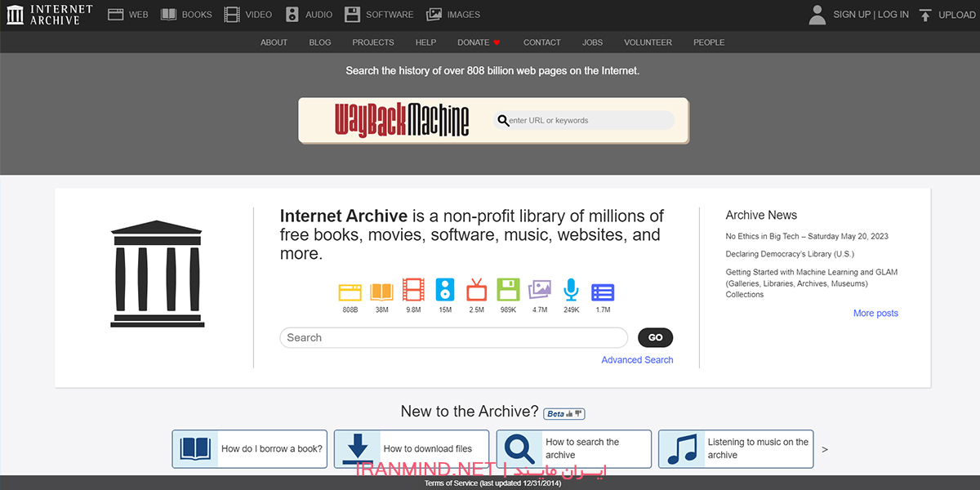Viewport: 980px width, 490px height.
Task: Click the blue list collections icon labeled 1.7M
Action: click(603, 292)
